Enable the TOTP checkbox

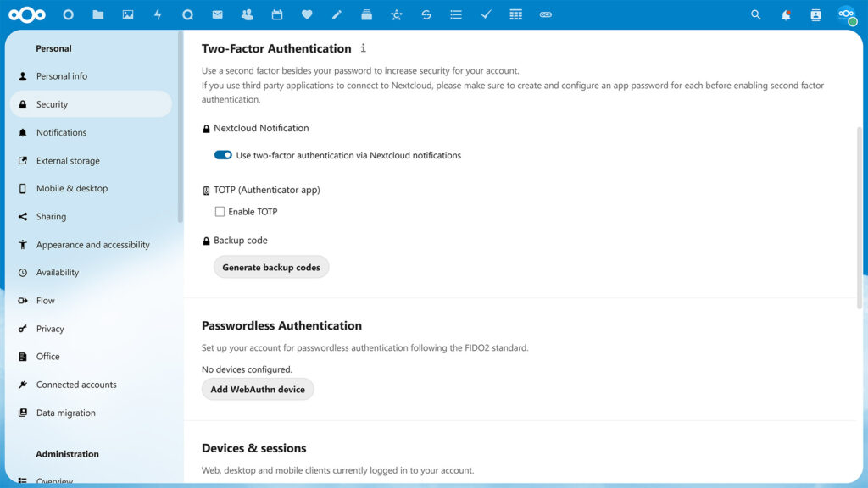point(220,211)
